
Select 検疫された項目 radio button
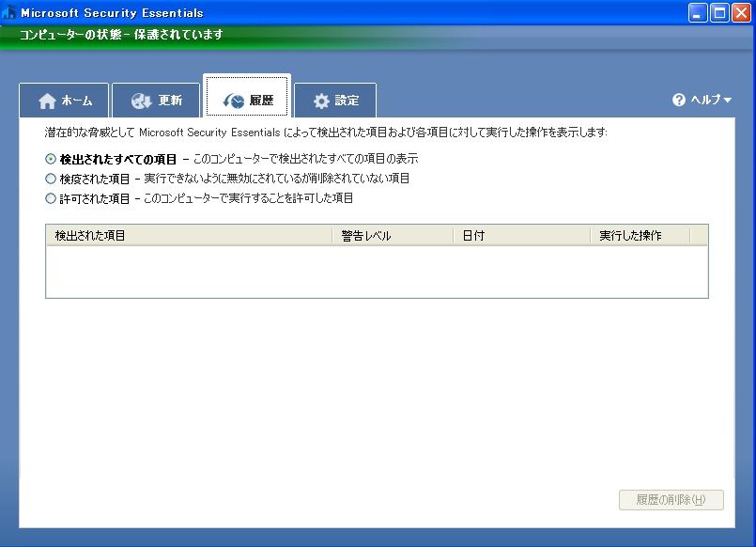click(x=51, y=179)
